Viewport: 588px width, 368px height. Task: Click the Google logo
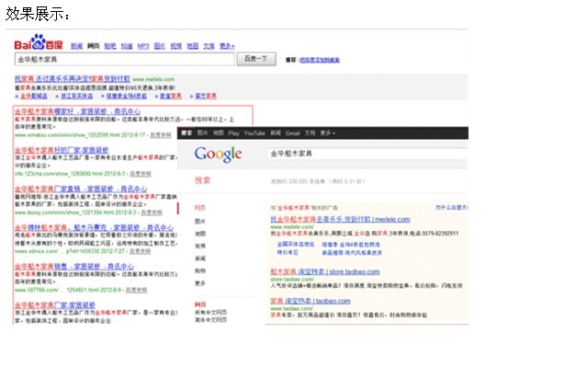click(x=218, y=154)
